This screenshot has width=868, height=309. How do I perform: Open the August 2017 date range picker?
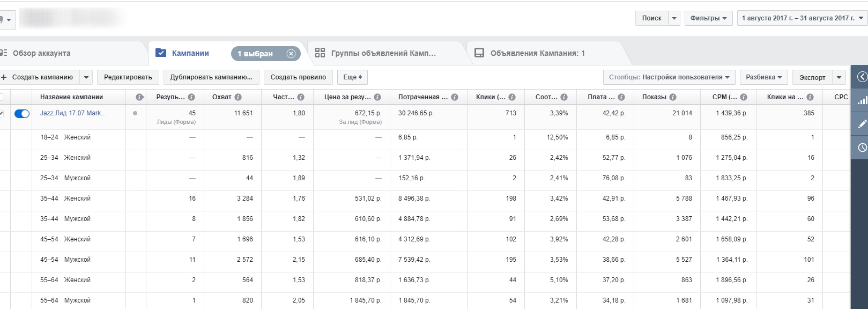[x=802, y=18]
